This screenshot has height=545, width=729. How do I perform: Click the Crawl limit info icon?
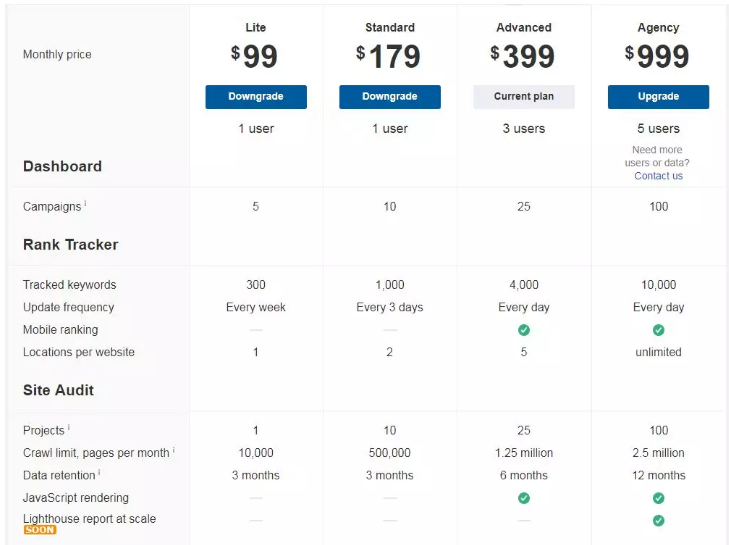click(173, 449)
